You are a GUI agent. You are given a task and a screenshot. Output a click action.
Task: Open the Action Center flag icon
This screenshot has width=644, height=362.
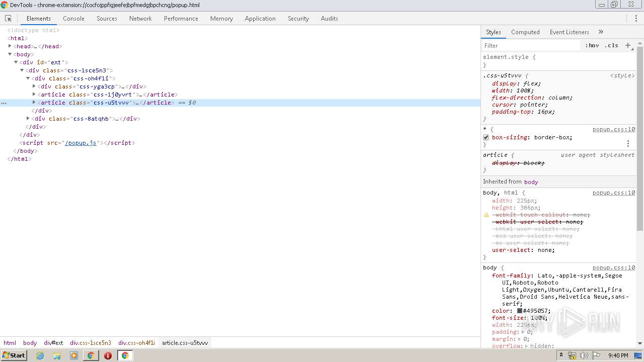tap(596, 355)
